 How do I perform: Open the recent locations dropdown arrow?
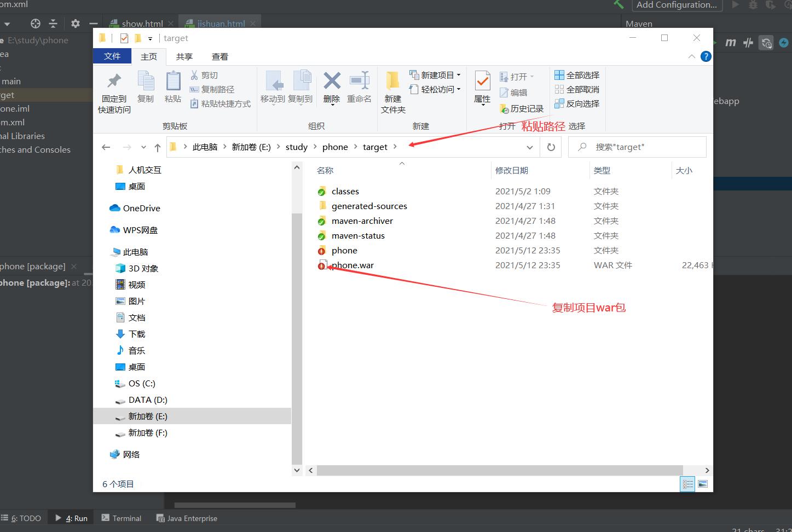point(143,147)
